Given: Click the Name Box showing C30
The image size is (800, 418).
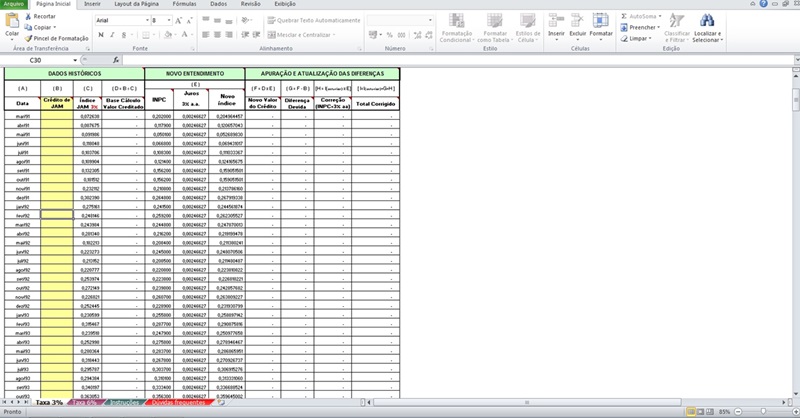Looking at the screenshot, I should tap(38, 60).
